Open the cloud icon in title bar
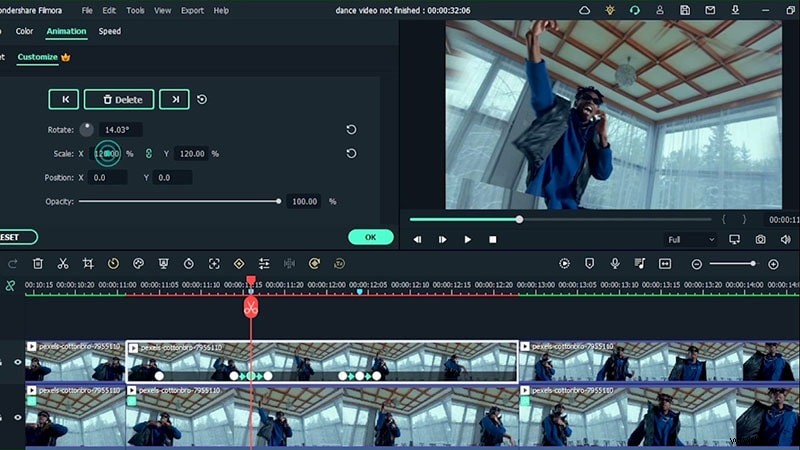 pyautogui.click(x=585, y=10)
